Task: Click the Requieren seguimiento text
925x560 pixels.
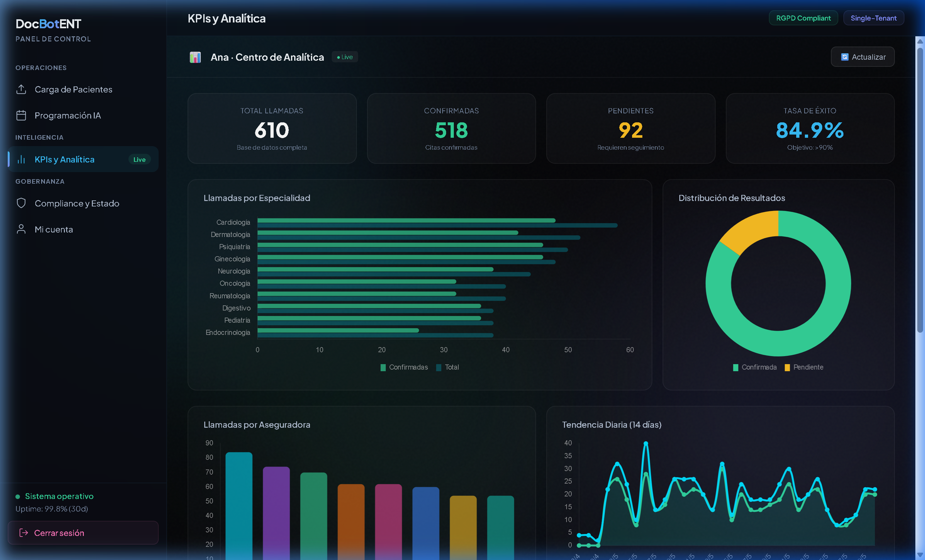Action: coord(631,147)
